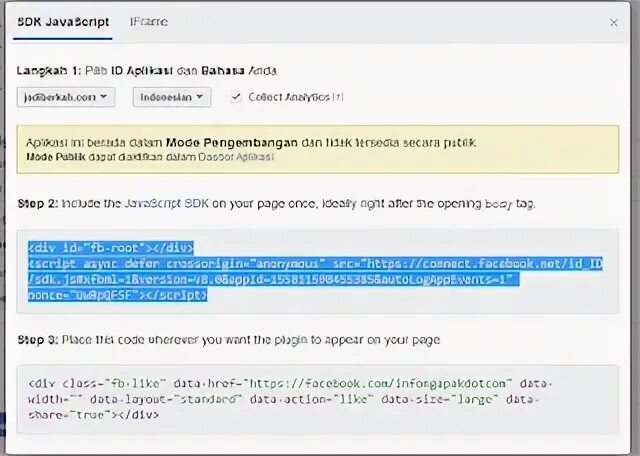Click the fb-like div code box

(x=318, y=399)
